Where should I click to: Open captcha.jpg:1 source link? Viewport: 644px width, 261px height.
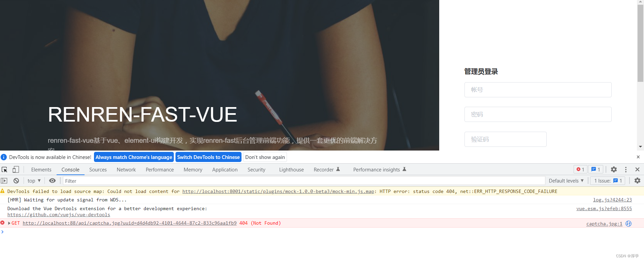(604, 224)
